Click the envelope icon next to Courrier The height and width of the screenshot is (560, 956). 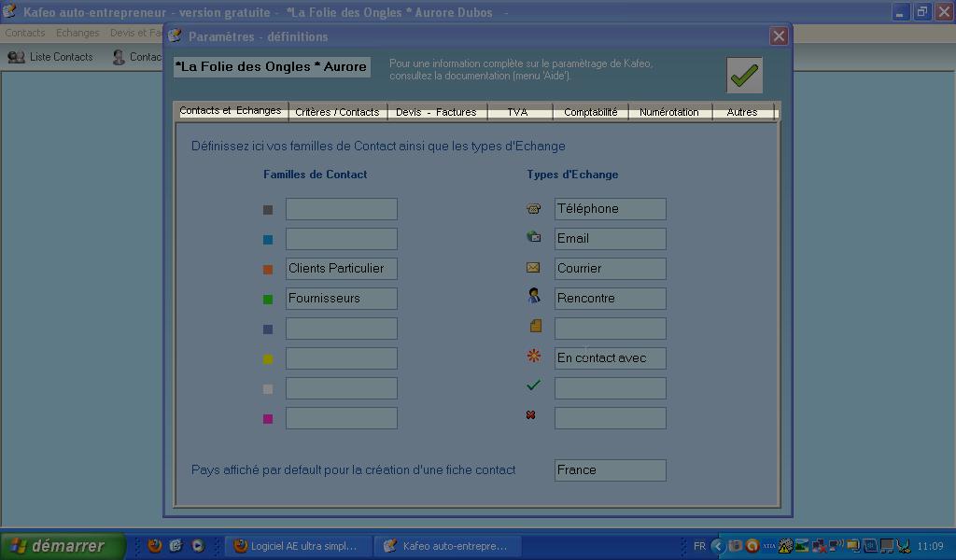point(533,268)
